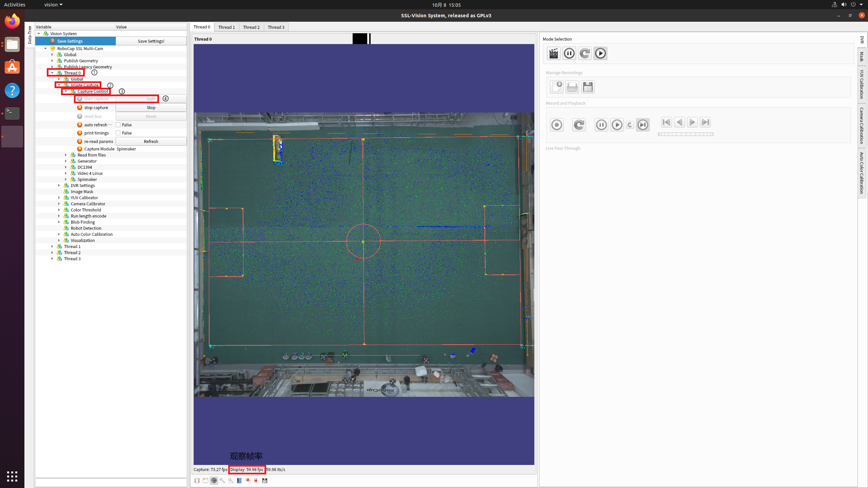Click the horizontal flip icon in bottom toolbar
The width and height of the screenshot is (868, 488).
248,481
